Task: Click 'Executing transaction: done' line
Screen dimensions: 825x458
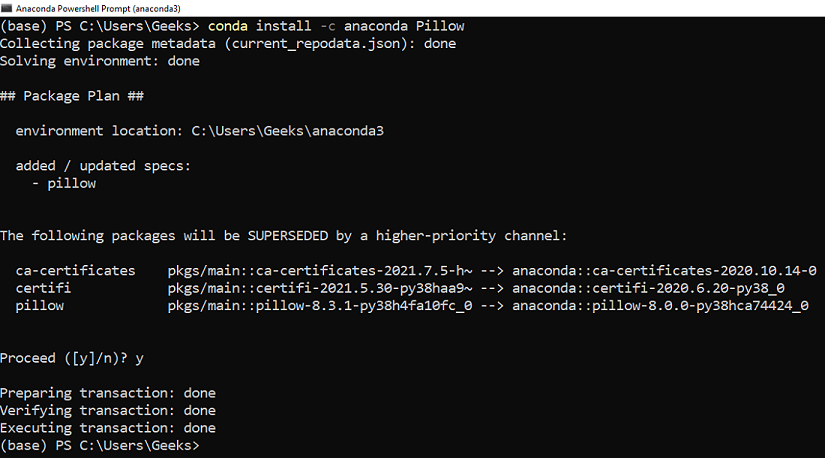Action: [x=108, y=427]
